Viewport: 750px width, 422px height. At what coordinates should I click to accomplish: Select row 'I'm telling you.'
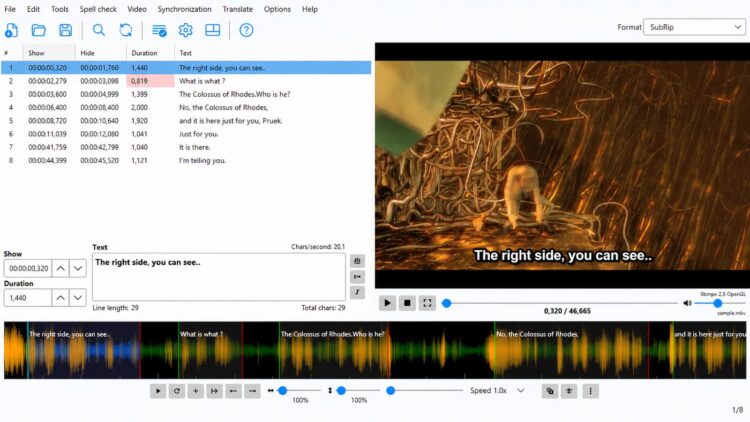tap(186, 160)
